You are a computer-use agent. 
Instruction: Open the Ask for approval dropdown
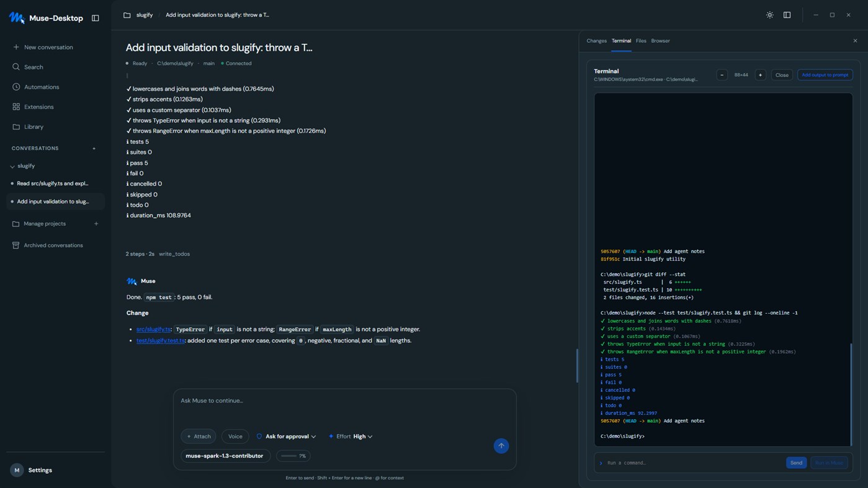point(286,437)
